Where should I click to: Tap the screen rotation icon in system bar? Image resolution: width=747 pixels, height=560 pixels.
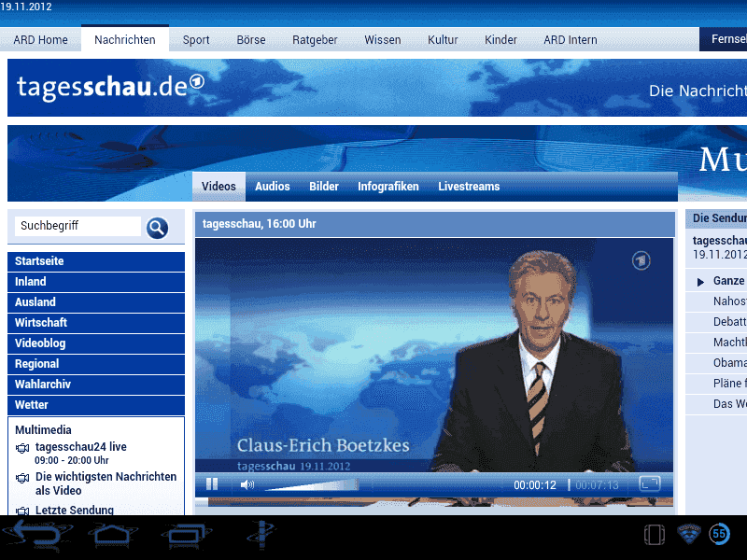click(x=655, y=535)
